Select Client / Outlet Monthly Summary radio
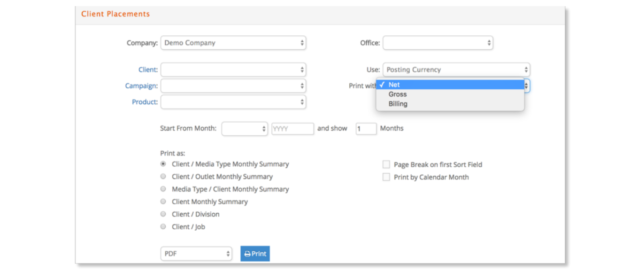 pyautogui.click(x=163, y=177)
